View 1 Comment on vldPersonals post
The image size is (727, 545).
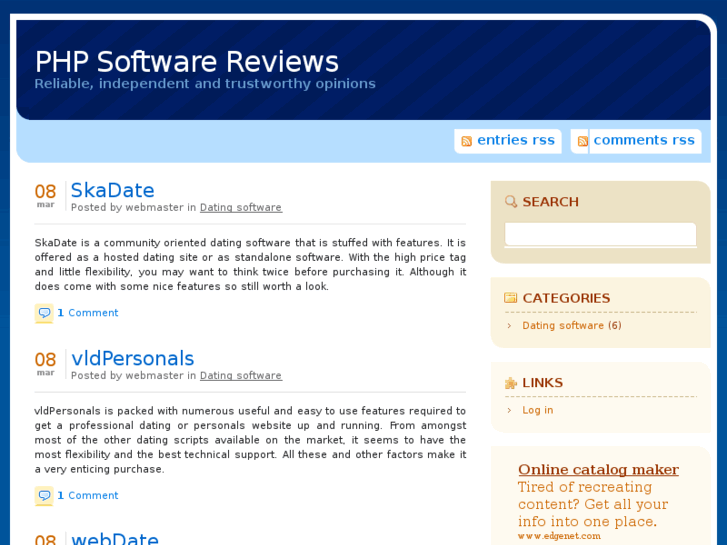click(88, 495)
